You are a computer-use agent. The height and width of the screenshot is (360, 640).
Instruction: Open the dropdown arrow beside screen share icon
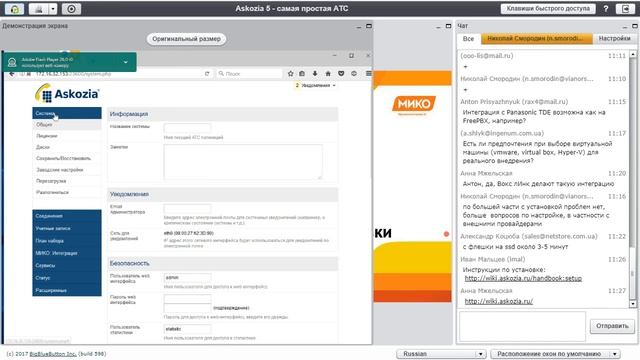(x=53, y=9)
